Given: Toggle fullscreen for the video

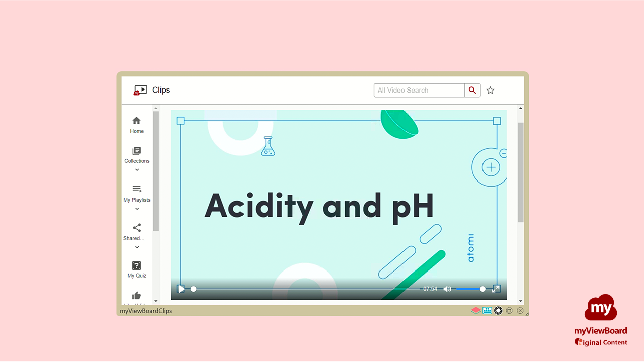Looking at the screenshot, I should tap(496, 289).
